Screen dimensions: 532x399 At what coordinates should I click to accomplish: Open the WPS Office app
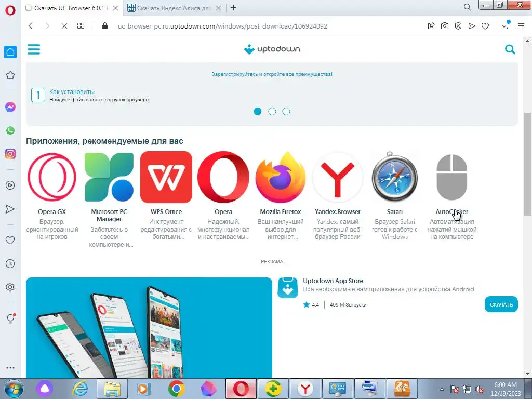(166, 195)
